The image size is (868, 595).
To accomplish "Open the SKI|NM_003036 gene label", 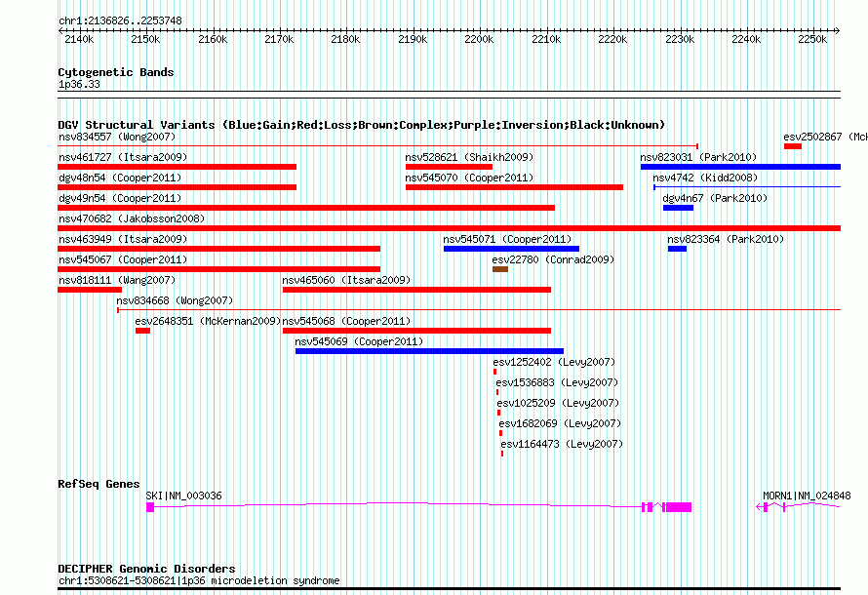I will coord(183,496).
